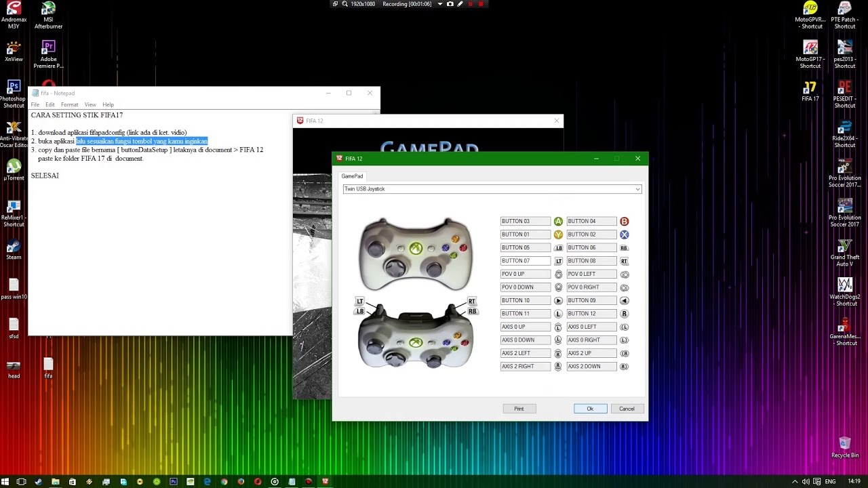Select the MotoGP17 Shortcut desktop icon
The image size is (868, 488).
pyautogui.click(x=810, y=55)
